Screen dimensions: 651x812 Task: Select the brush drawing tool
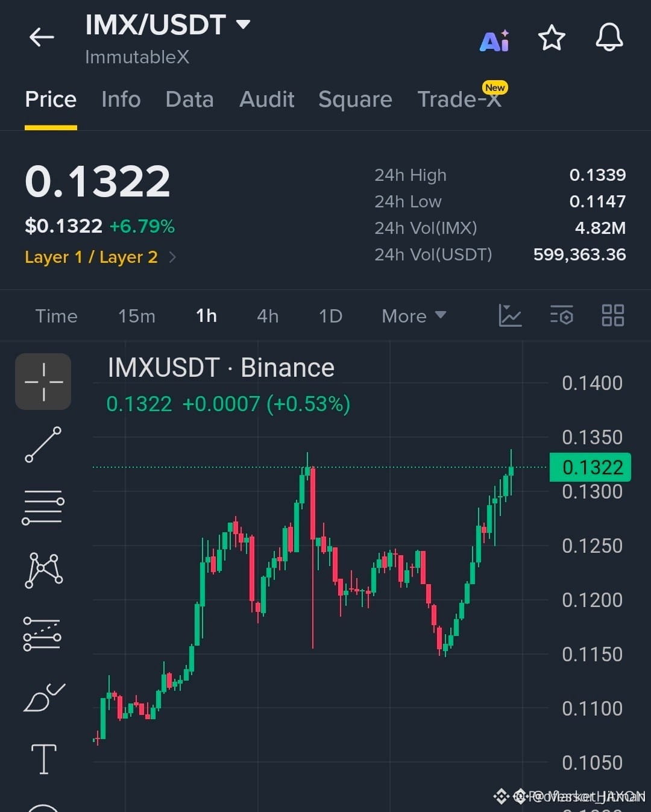tap(44, 697)
